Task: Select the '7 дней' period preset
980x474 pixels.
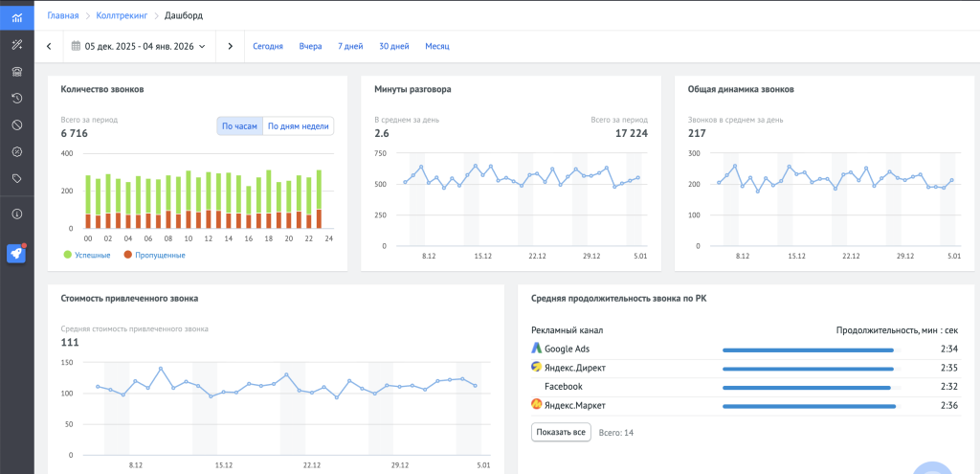Action: 350,46
